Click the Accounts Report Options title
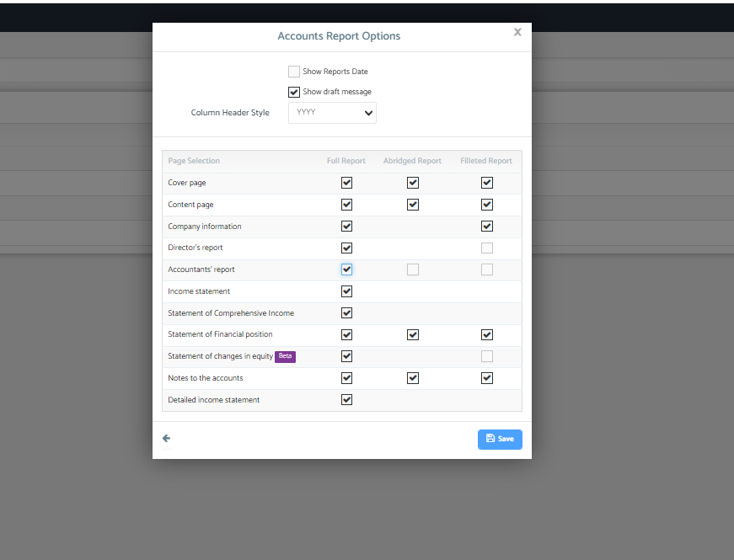 click(339, 36)
